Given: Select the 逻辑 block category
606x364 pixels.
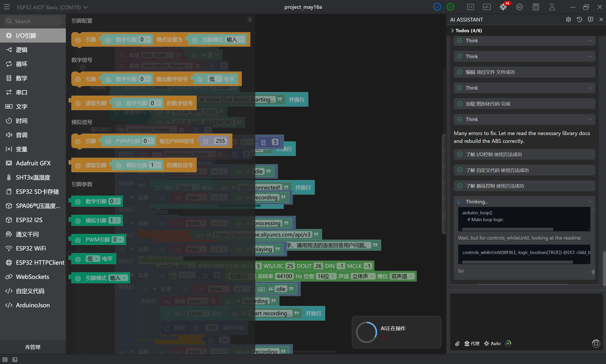Looking at the screenshot, I should (33, 50).
